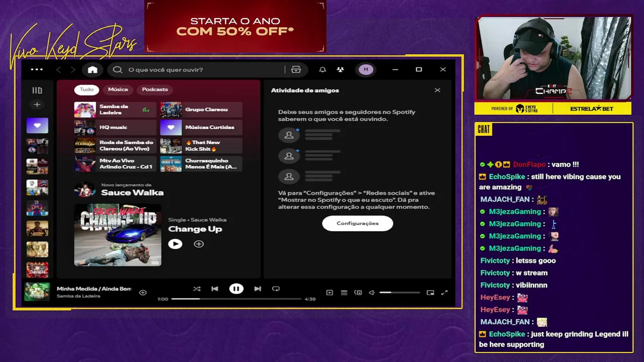Expand Your Library sidebar
Screen dimensions: 644x362
37,90
